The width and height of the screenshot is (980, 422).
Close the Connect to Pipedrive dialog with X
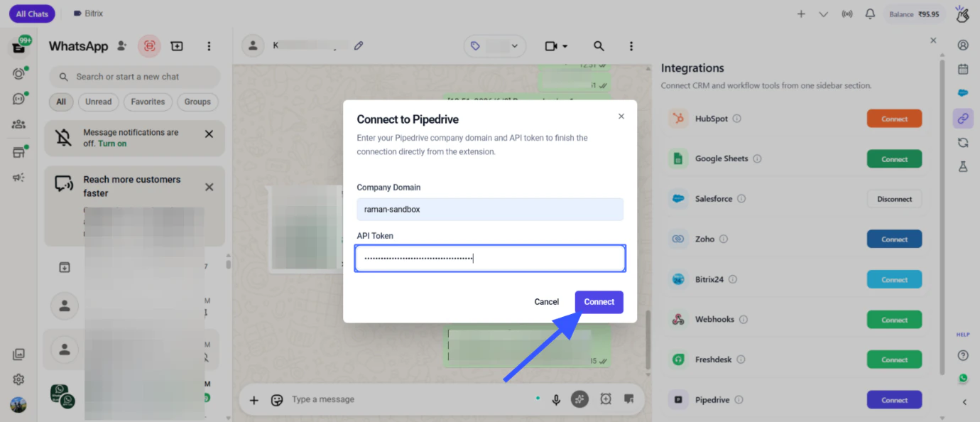click(x=621, y=116)
